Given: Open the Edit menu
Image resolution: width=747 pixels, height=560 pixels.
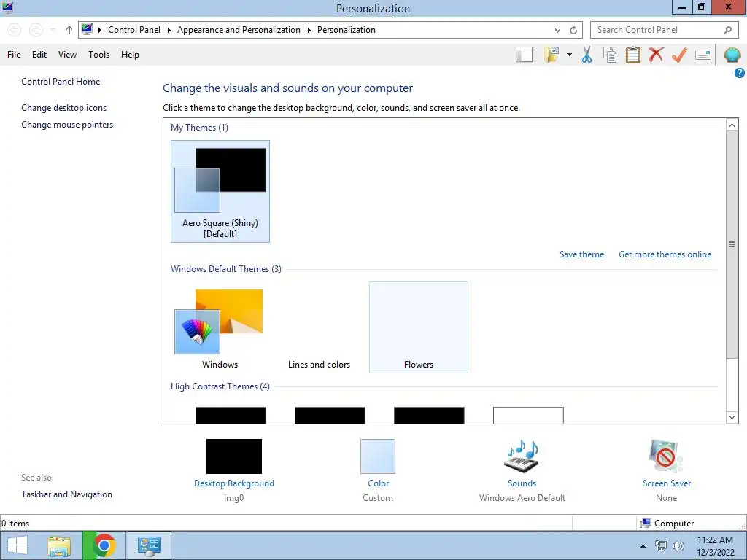Looking at the screenshot, I should pyautogui.click(x=39, y=55).
